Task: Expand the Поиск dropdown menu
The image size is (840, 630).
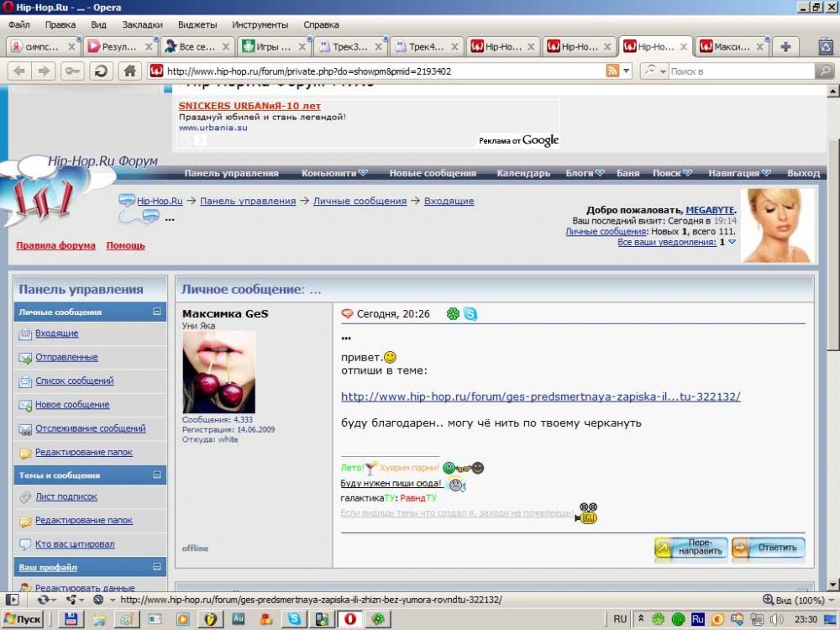Action: pos(687,173)
